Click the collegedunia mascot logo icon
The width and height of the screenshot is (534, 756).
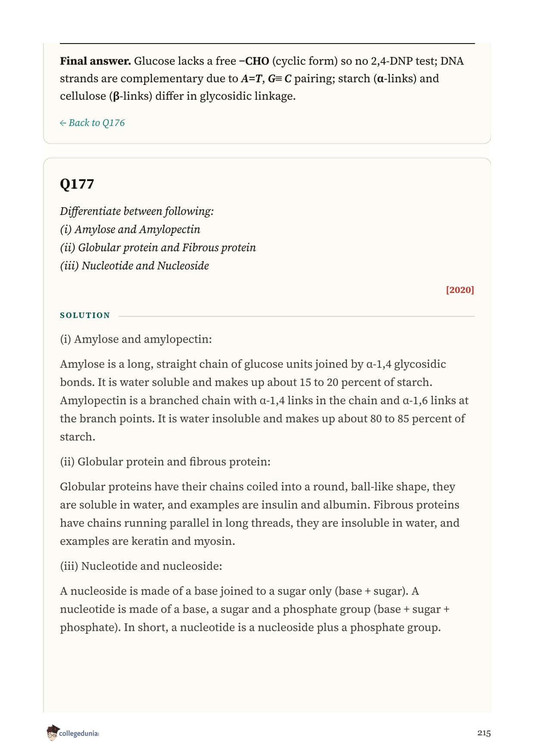pos(52,733)
